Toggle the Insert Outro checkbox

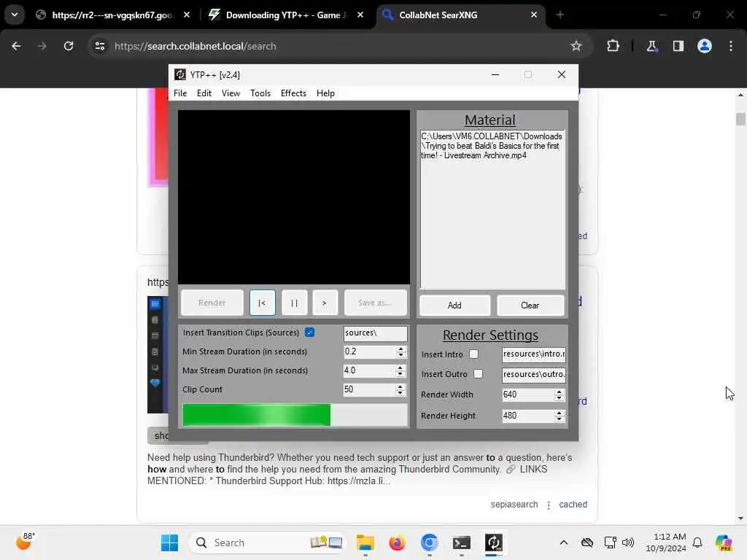click(479, 374)
